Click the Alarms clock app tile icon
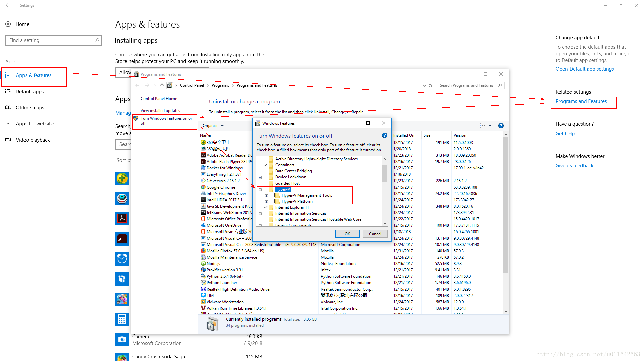The image size is (644, 361). pyautogui.click(x=122, y=259)
